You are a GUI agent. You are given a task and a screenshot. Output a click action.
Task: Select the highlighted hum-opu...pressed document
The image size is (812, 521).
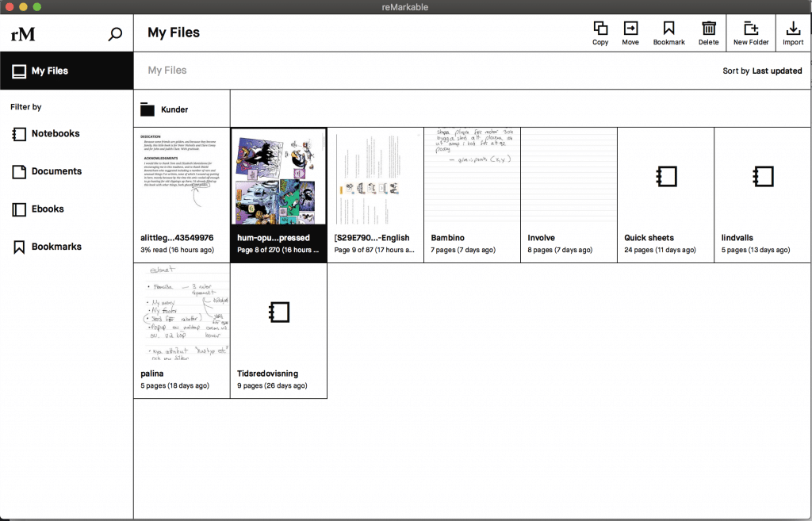[278, 177]
